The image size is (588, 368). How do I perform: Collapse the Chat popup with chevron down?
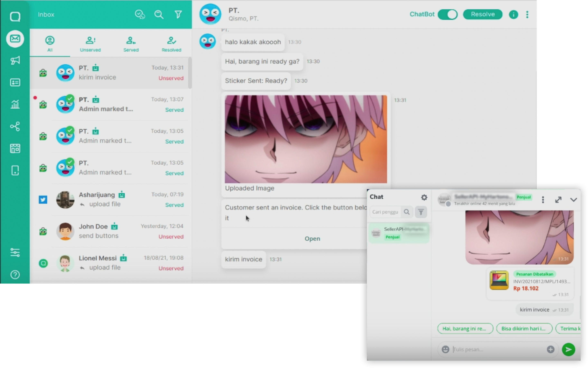point(573,200)
